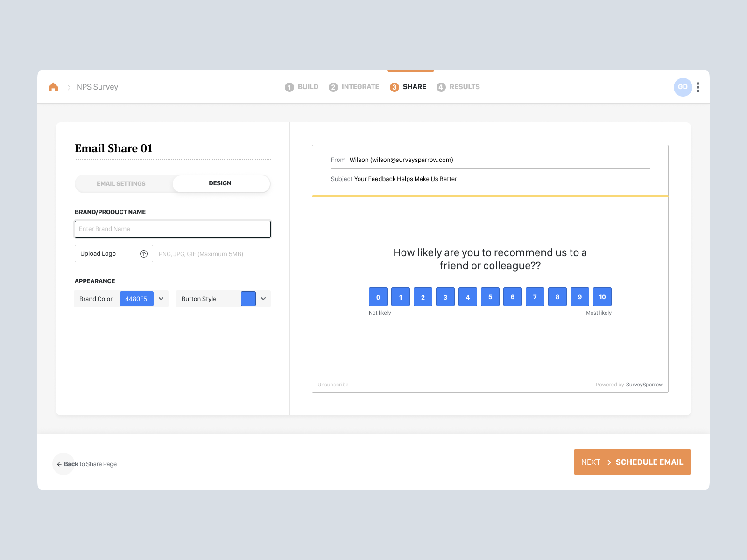Expand the Brand Color dropdown arrow
This screenshot has width=747, height=560.
click(161, 299)
